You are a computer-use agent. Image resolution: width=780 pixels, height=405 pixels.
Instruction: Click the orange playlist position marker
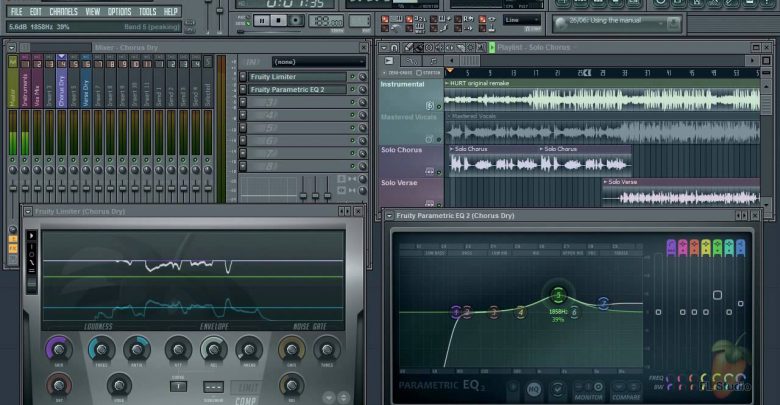pyautogui.click(x=450, y=71)
